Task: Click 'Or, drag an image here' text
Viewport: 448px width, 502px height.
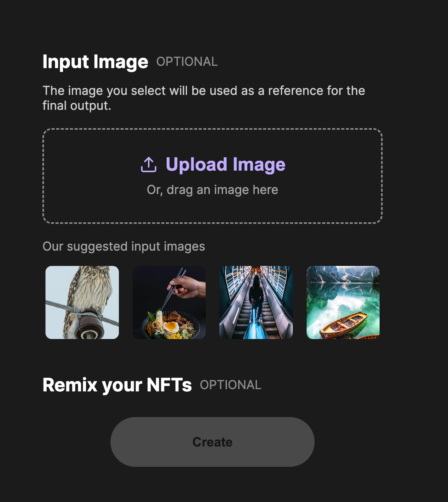Action: (x=212, y=190)
